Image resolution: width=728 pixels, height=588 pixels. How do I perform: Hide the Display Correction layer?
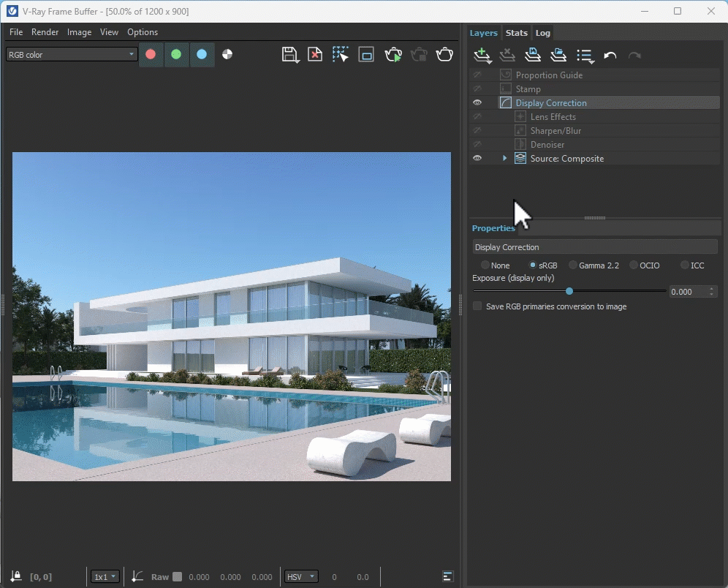(477, 102)
